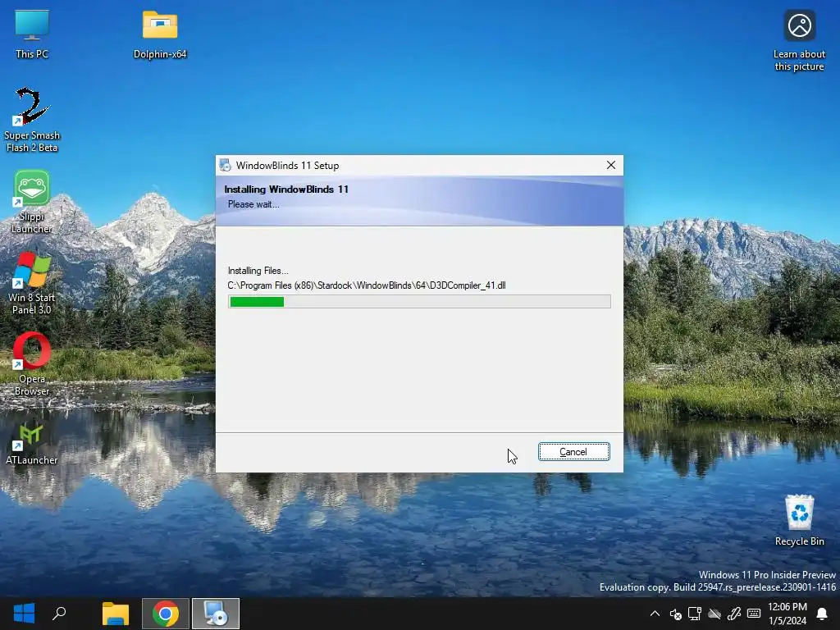Click the network display tray icon
Viewport: 840px width, 630px height.
[695, 614]
